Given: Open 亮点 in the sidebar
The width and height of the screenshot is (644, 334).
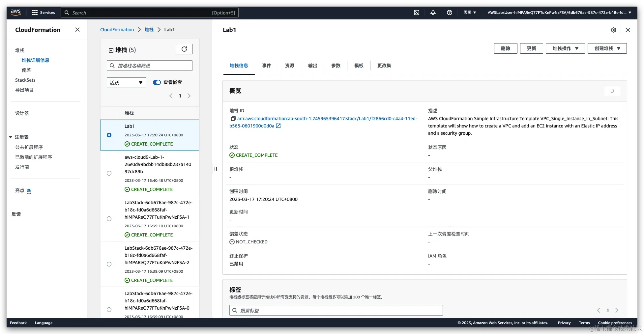Looking at the screenshot, I should point(20,190).
